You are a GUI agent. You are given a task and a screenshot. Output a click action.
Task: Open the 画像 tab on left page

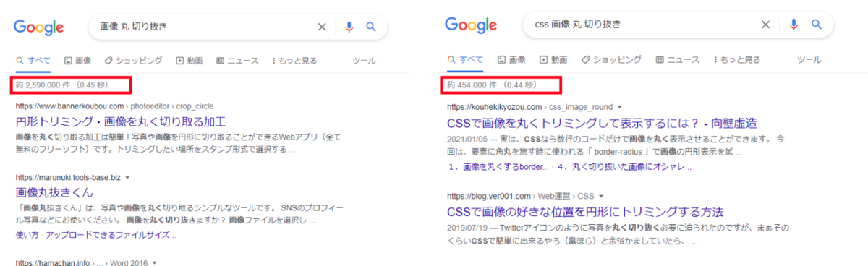coord(77,61)
